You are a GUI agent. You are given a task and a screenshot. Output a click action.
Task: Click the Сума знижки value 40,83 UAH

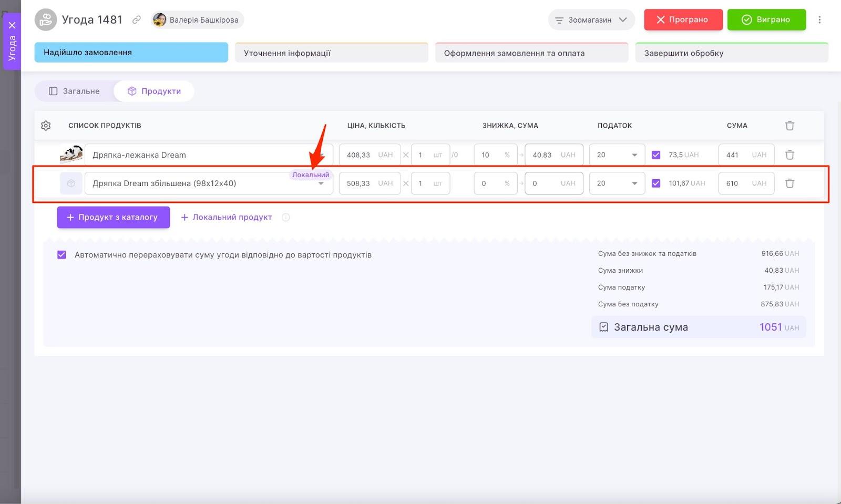pyautogui.click(x=782, y=270)
